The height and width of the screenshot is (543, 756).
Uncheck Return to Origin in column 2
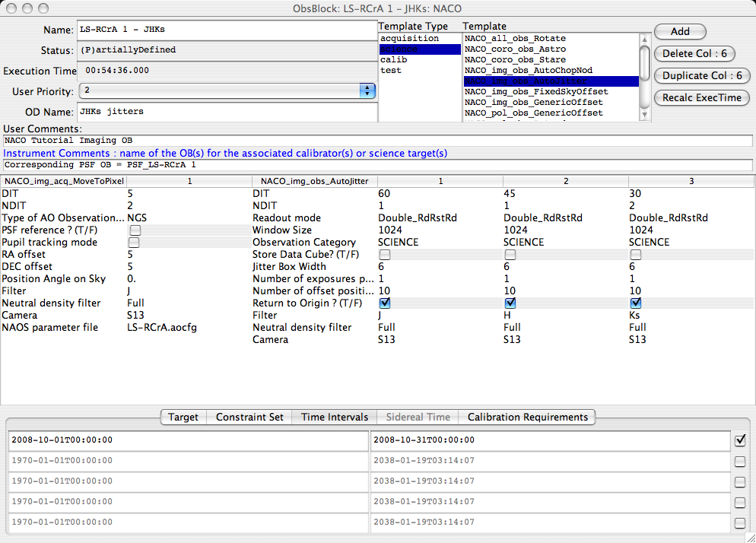point(510,303)
